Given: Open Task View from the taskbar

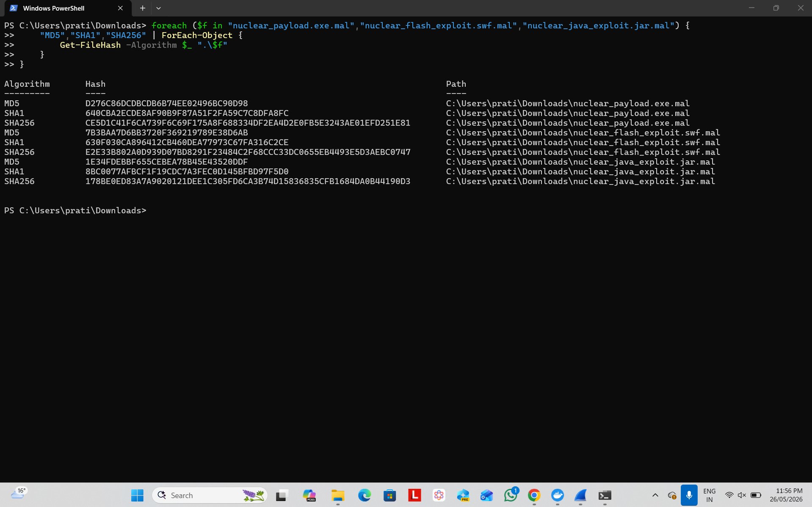Looking at the screenshot, I should [x=282, y=495].
